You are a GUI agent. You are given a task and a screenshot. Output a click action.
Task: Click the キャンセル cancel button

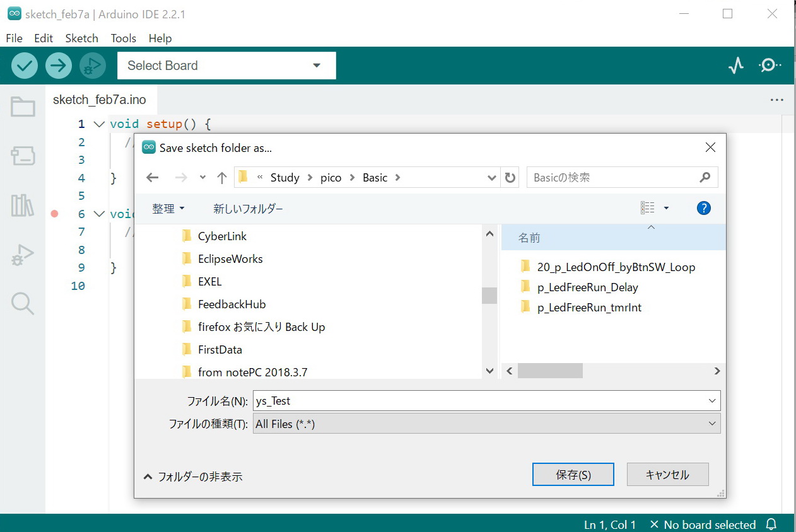pos(667,475)
